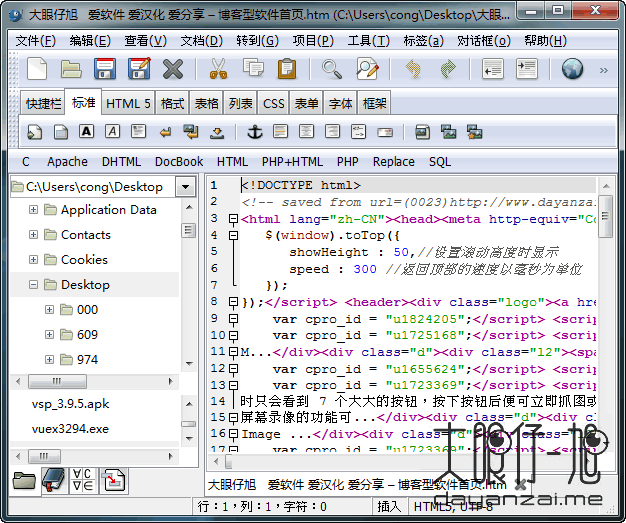Save the current file with the floppy icon

pyautogui.click(x=105, y=69)
